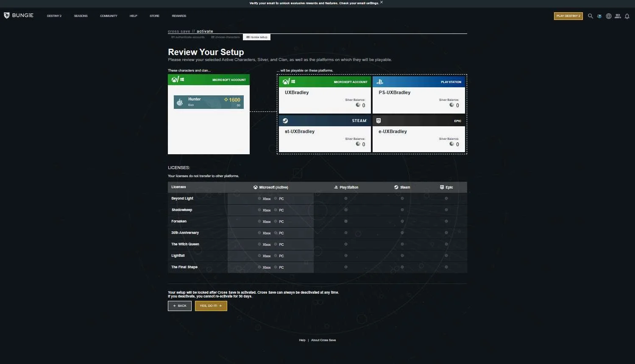Open the Rewards navigation menu
The width and height of the screenshot is (635, 364).
(x=179, y=16)
